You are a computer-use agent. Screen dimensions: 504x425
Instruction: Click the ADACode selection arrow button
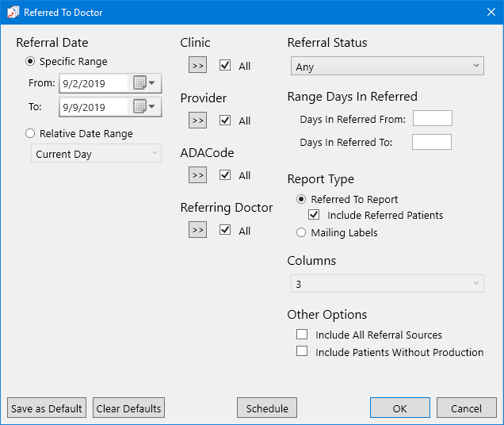point(197,175)
